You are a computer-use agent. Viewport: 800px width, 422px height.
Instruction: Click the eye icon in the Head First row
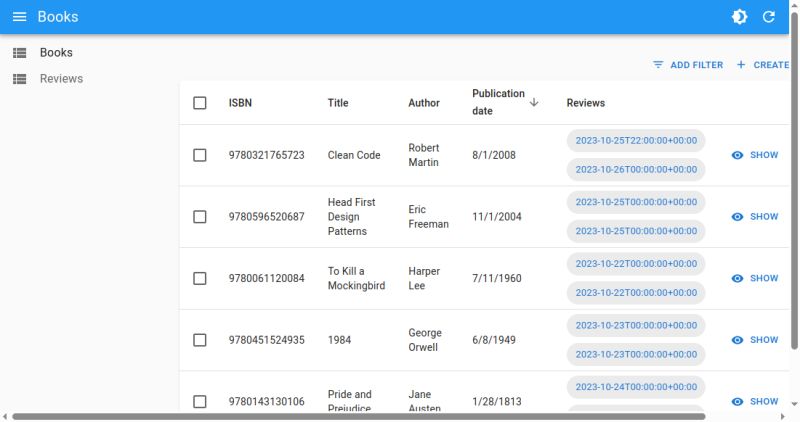(737, 217)
